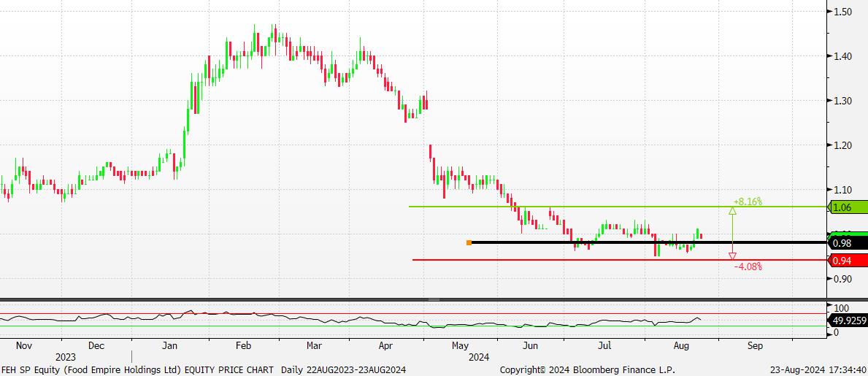Viewport: 868px width, 376px height.
Task: Click the 49.9259 indicator value tag
Action: 848,320
